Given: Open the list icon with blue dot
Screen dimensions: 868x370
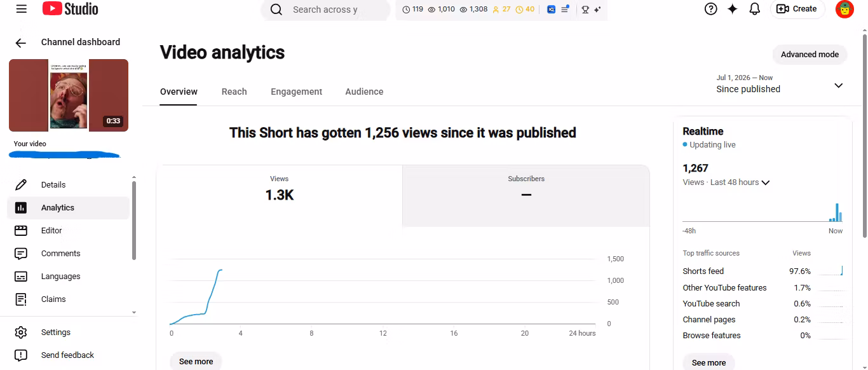Looking at the screenshot, I should [x=564, y=10].
